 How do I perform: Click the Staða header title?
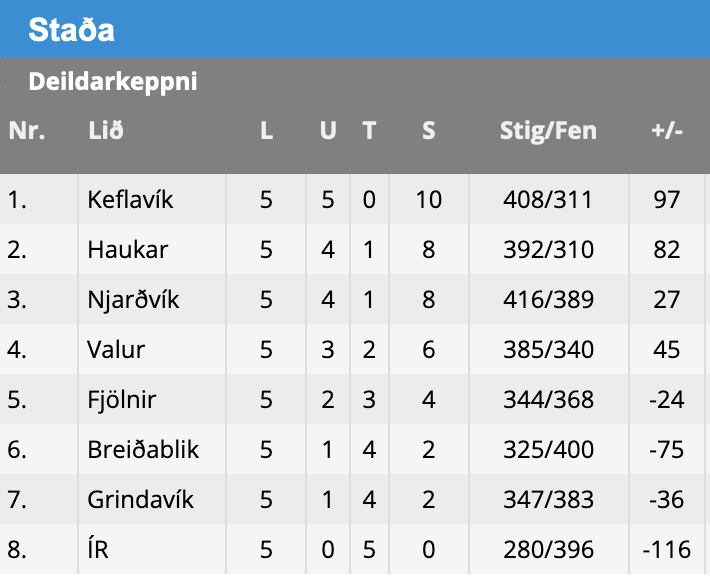71,30
